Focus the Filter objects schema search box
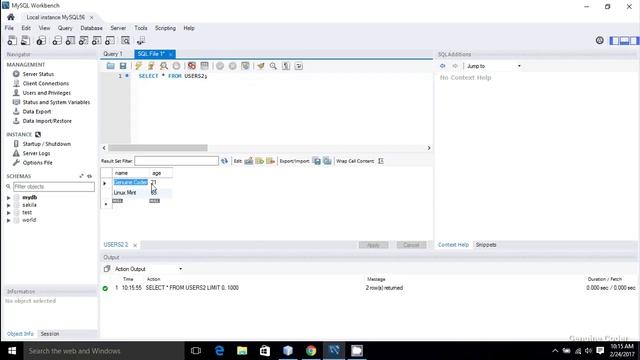Viewport: 640px width, 360px height. pos(54,187)
